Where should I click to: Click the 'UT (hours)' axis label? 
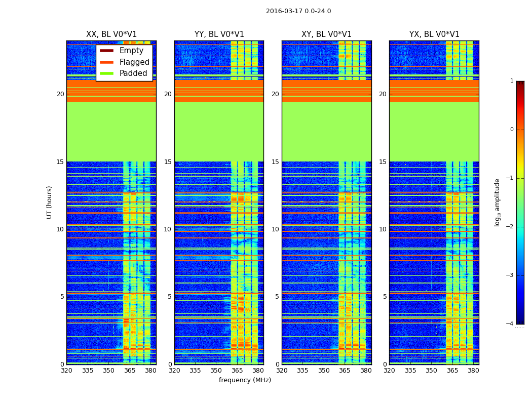click(49, 202)
